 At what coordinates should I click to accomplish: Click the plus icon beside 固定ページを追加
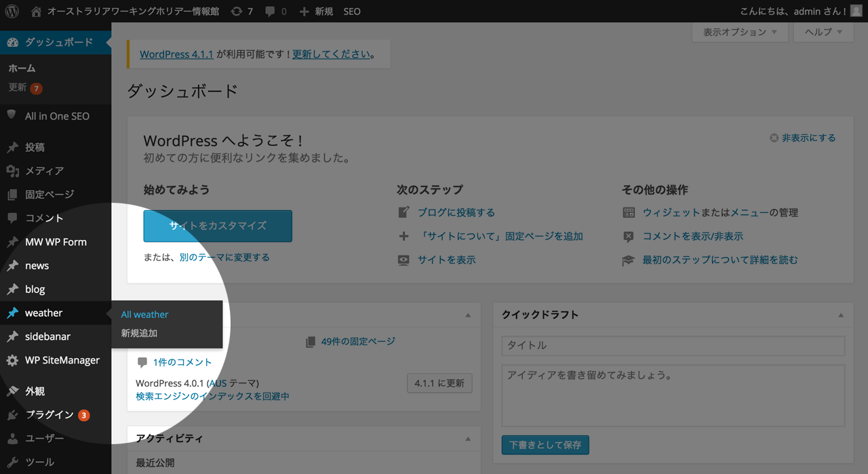tap(403, 236)
